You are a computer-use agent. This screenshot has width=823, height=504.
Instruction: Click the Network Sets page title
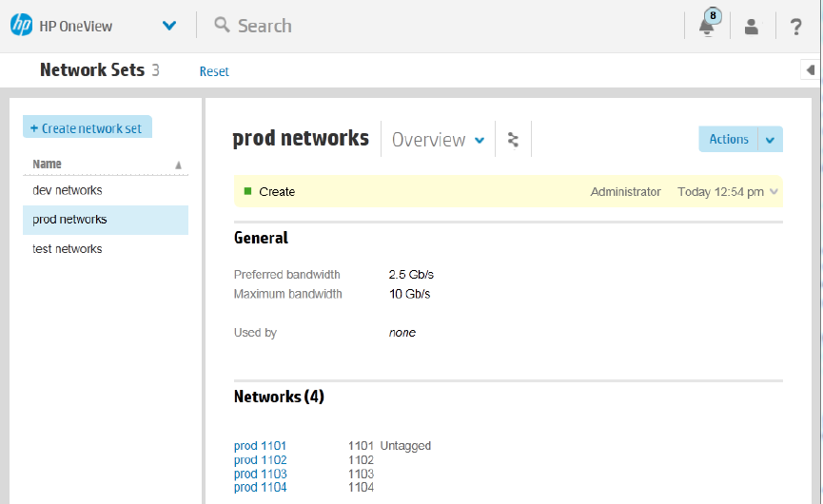coord(92,69)
